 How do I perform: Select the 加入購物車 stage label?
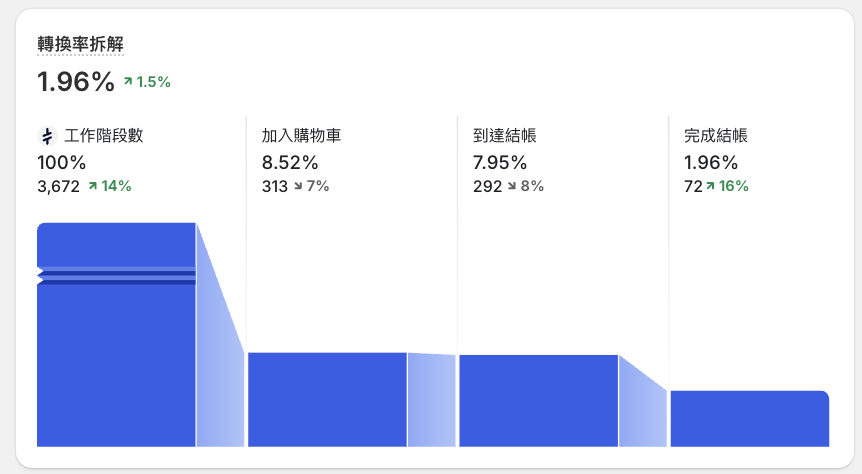[x=301, y=136]
